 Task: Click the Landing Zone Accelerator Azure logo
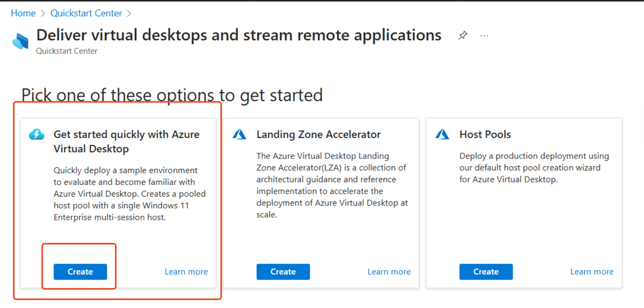coord(239,135)
